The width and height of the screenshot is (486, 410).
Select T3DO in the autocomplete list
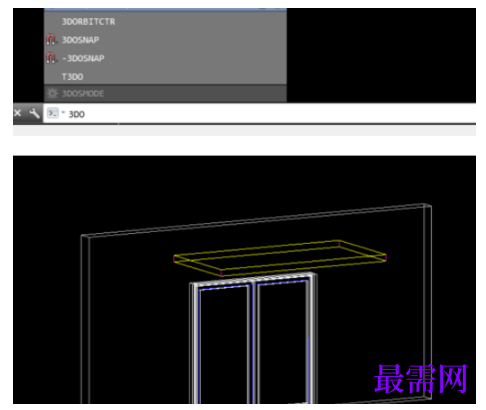click(165, 76)
